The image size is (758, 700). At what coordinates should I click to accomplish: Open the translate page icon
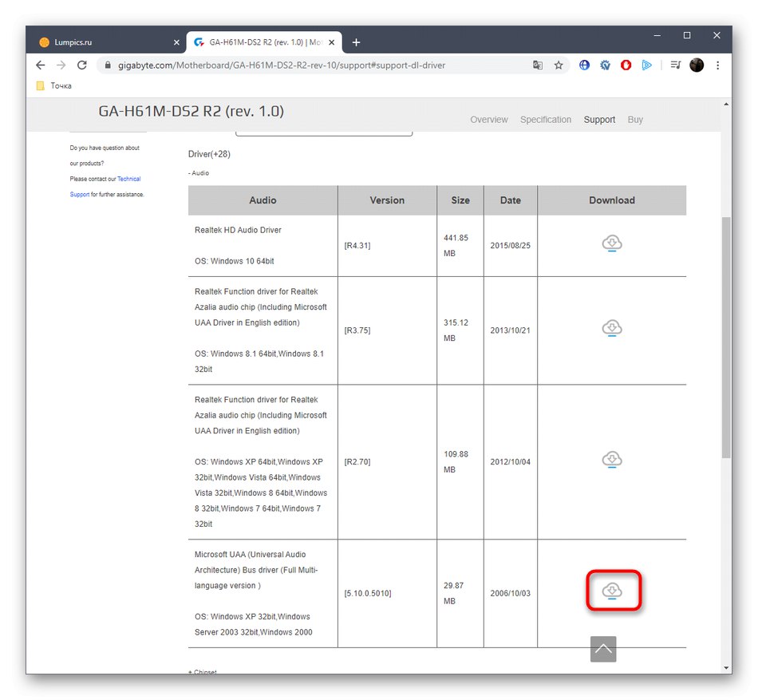pyautogui.click(x=538, y=65)
